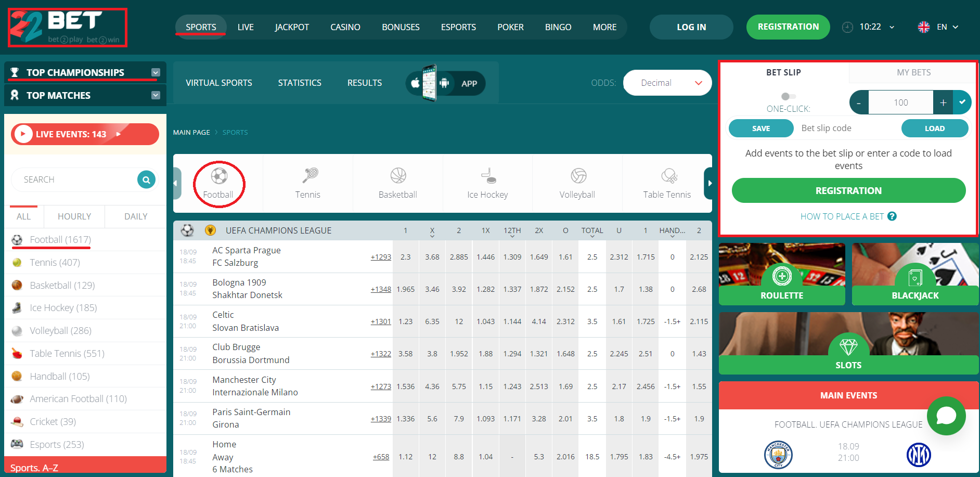
Task: Click the Esports gamepad icon in sidebar
Action: coord(17,444)
